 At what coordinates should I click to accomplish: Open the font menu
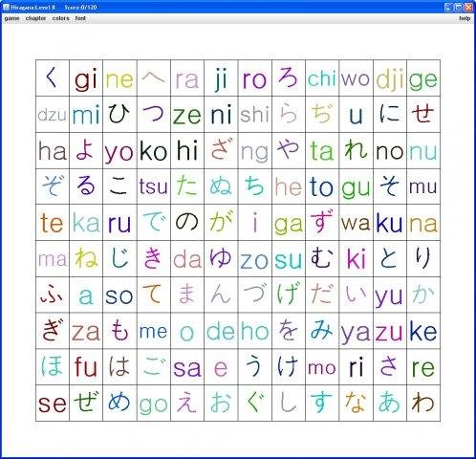[x=80, y=18]
